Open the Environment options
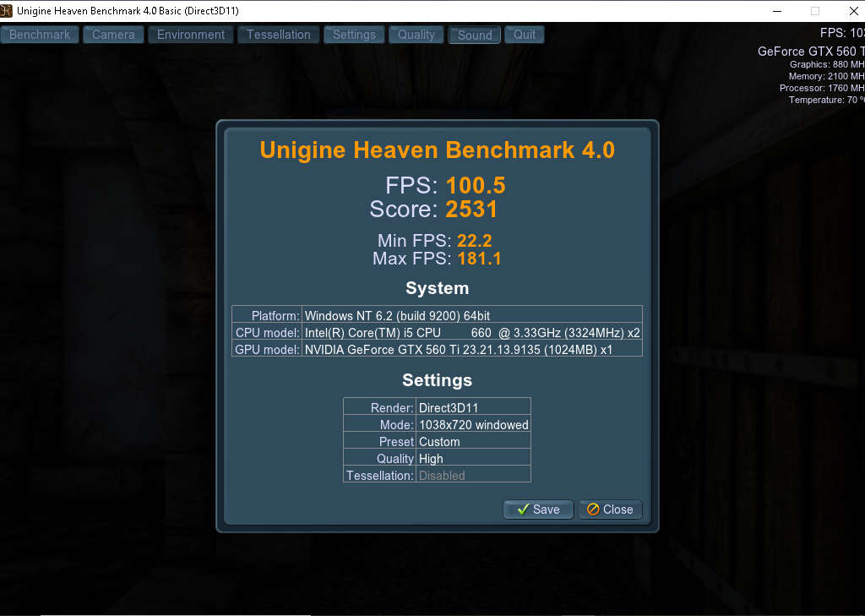 (190, 35)
